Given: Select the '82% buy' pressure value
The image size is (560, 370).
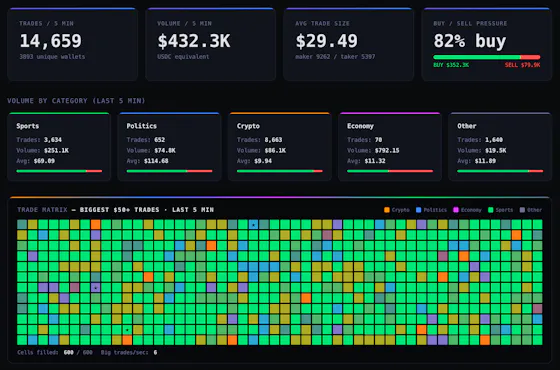Looking at the screenshot, I should pyautogui.click(x=470, y=41).
